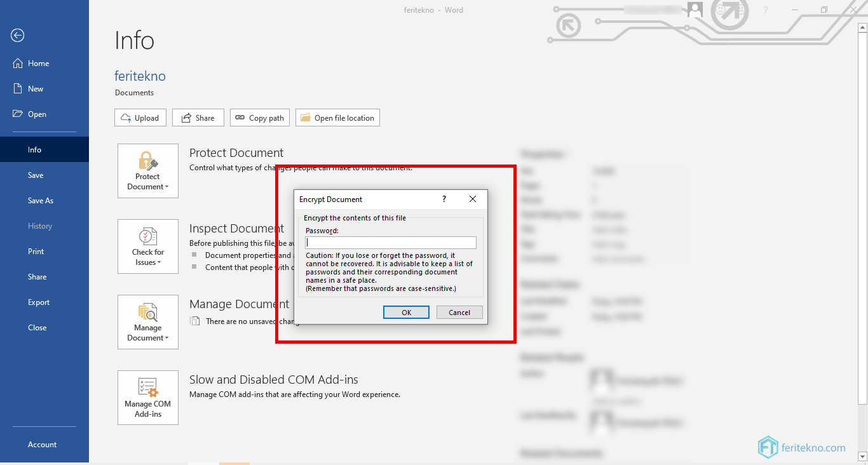The height and width of the screenshot is (465, 868).
Task: Open the Protect Document dropdown
Action: click(x=148, y=171)
